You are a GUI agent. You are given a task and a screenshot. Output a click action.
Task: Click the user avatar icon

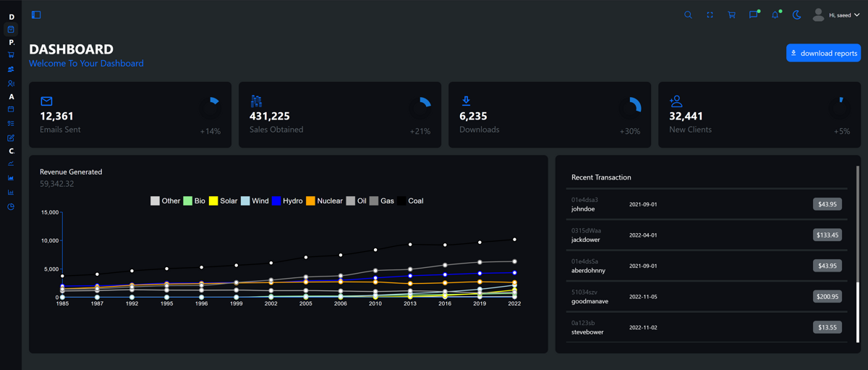(818, 14)
